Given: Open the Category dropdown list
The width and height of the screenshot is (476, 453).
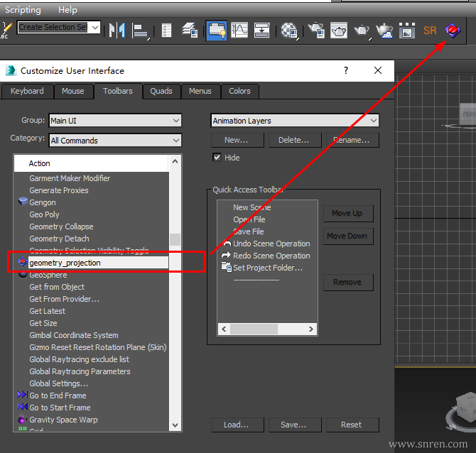Looking at the screenshot, I should (176, 141).
